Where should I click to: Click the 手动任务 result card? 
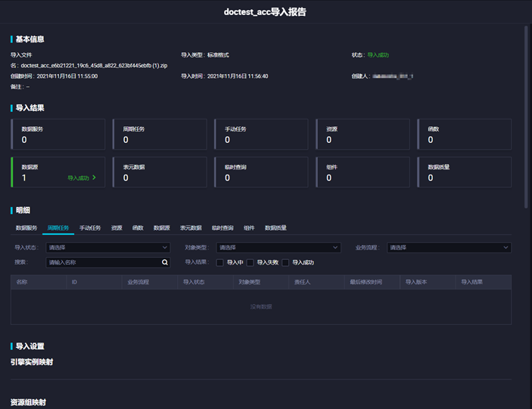261,134
